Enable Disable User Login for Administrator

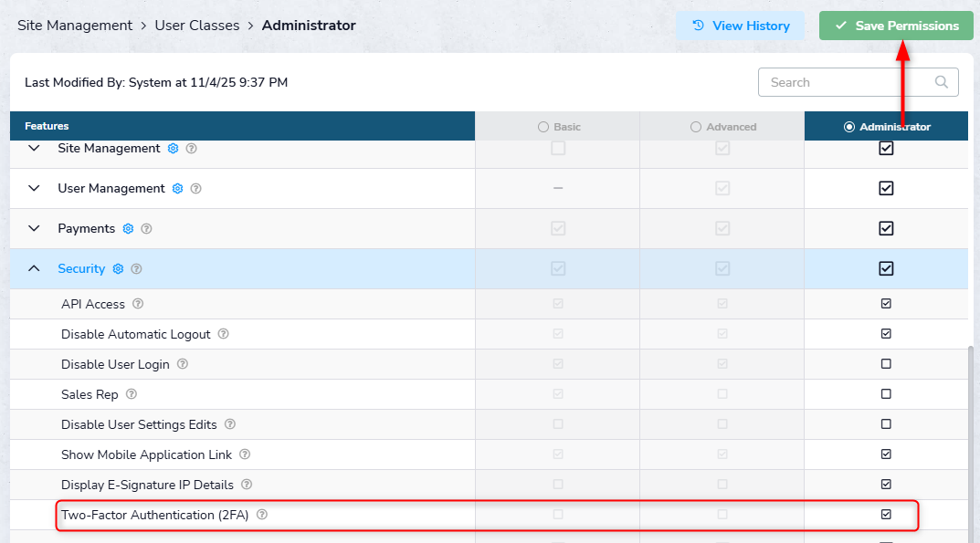[886, 364]
